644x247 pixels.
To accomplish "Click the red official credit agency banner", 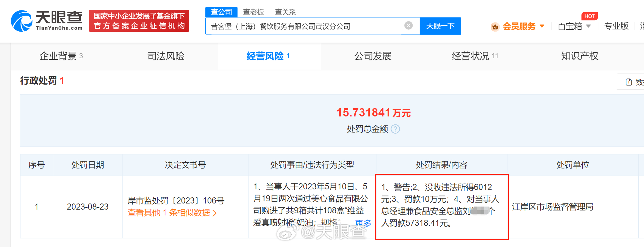I will (139, 21).
